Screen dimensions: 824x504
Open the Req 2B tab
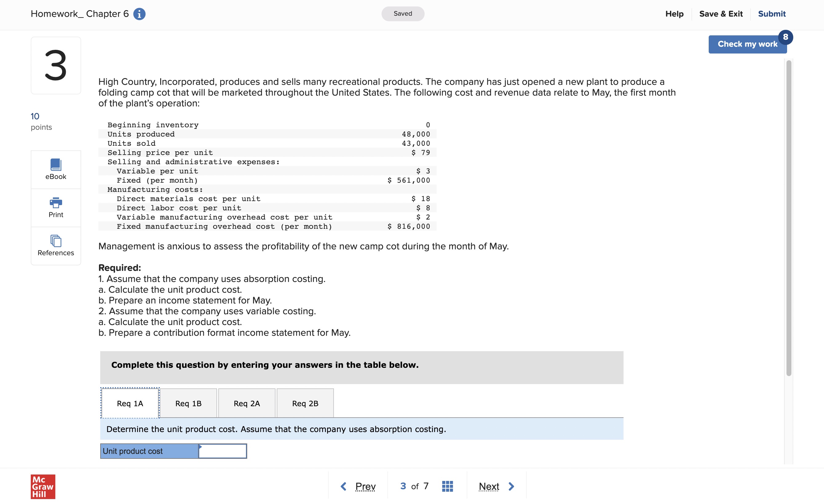(x=305, y=403)
